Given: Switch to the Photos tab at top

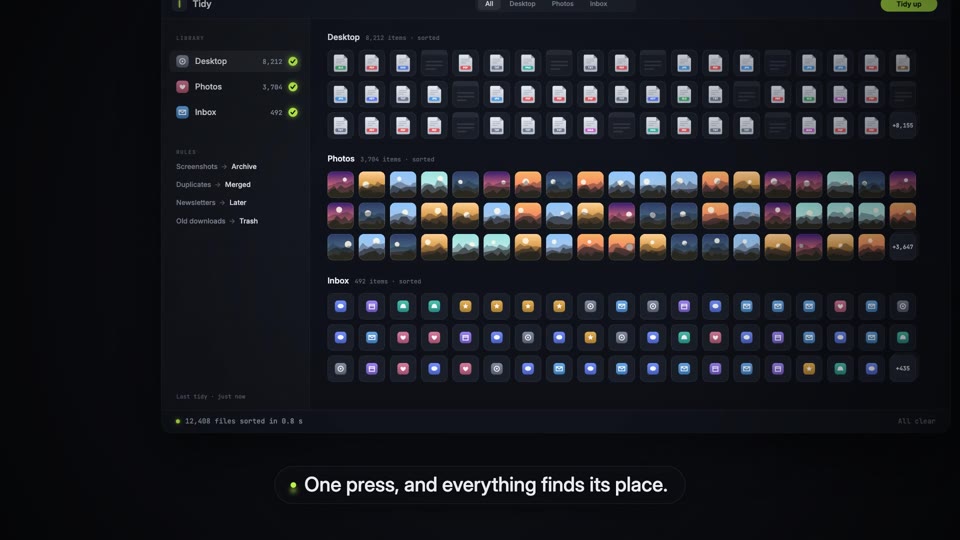Looking at the screenshot, I should pyautogui.click(x=562, y=4).
